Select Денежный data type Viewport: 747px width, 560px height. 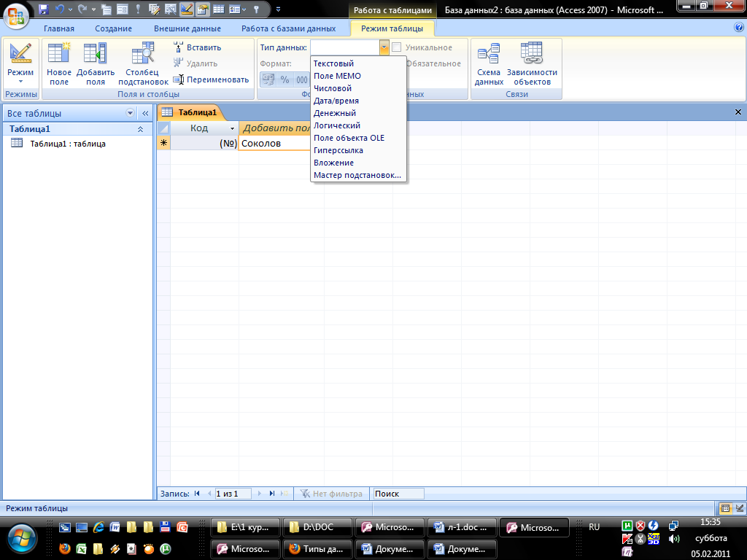tap(358, 113)
